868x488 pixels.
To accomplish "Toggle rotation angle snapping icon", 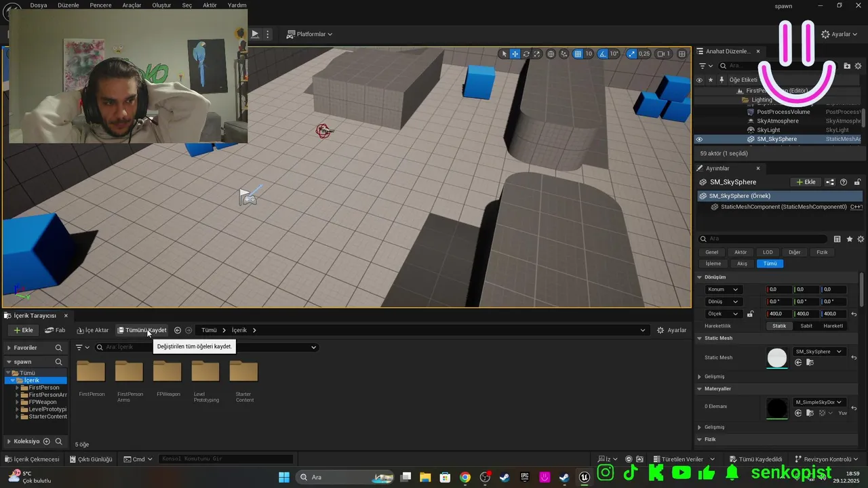I will tap(603, 54).
